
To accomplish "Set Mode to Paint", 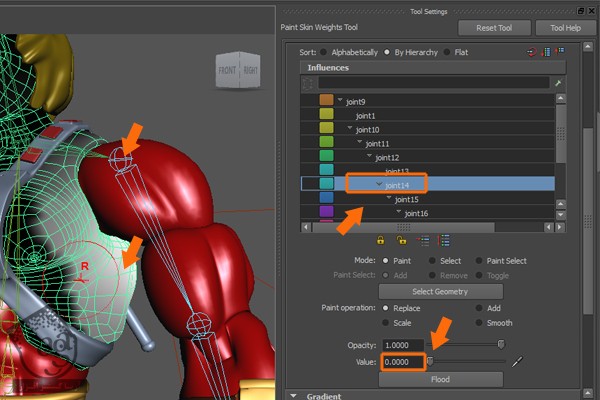I will pos(385,261).
